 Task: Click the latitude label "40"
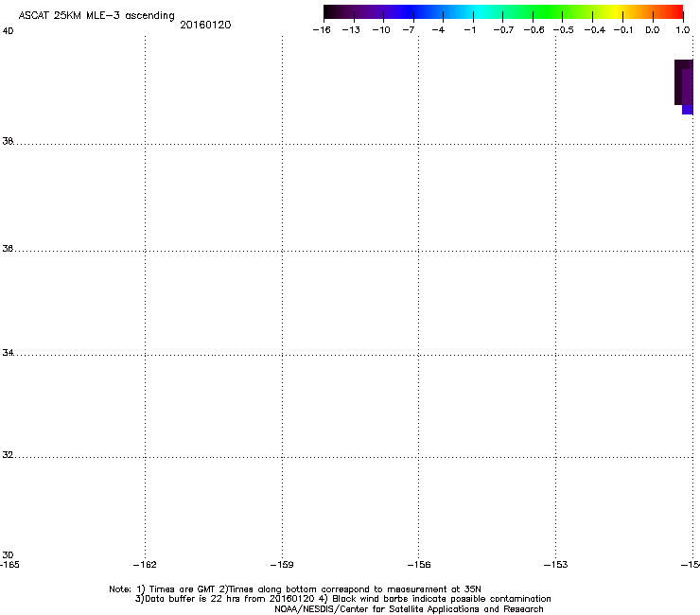8,31
